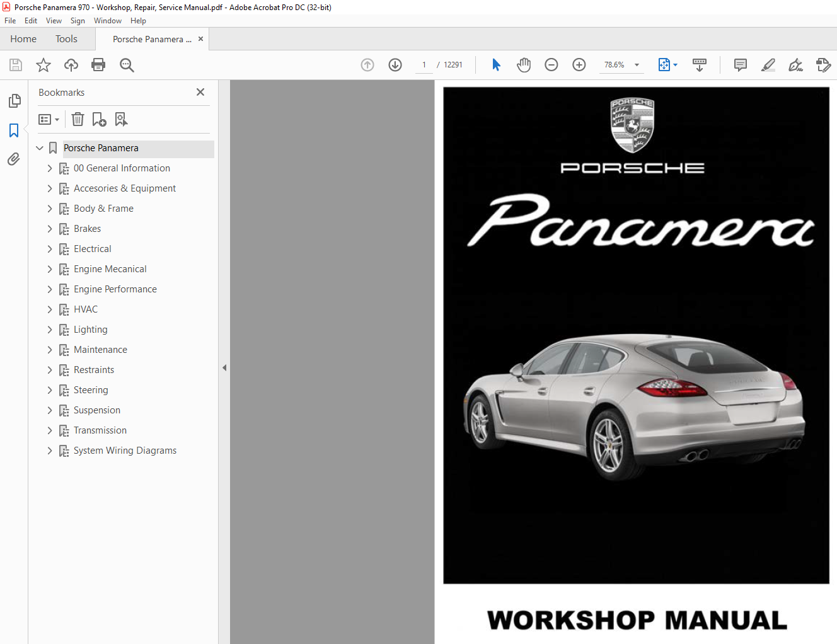Delete selected bookmark trash icon

coord(78,119)
